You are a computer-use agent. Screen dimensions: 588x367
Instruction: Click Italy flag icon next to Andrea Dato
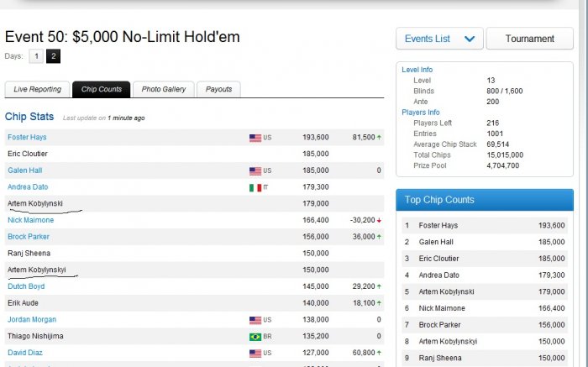pos(255,186)
